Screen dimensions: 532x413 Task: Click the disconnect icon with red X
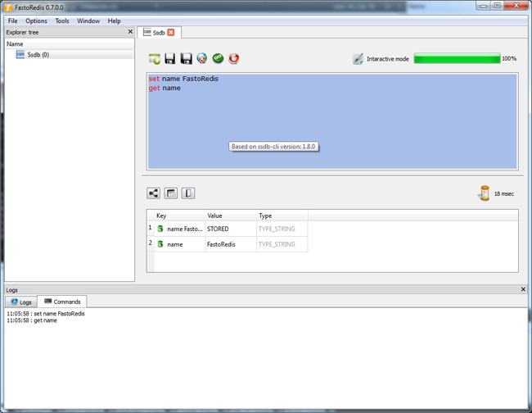202,58
